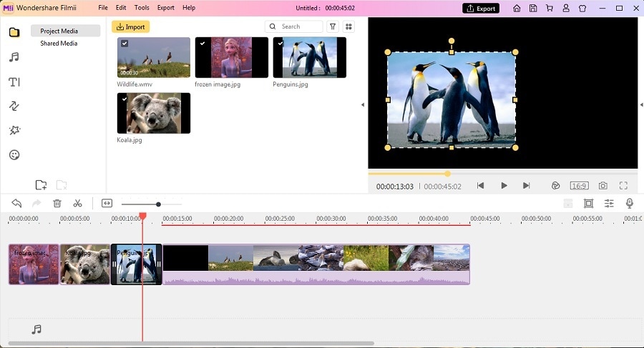Open the Edit menu
644x348 pixels.
(121, 8)
